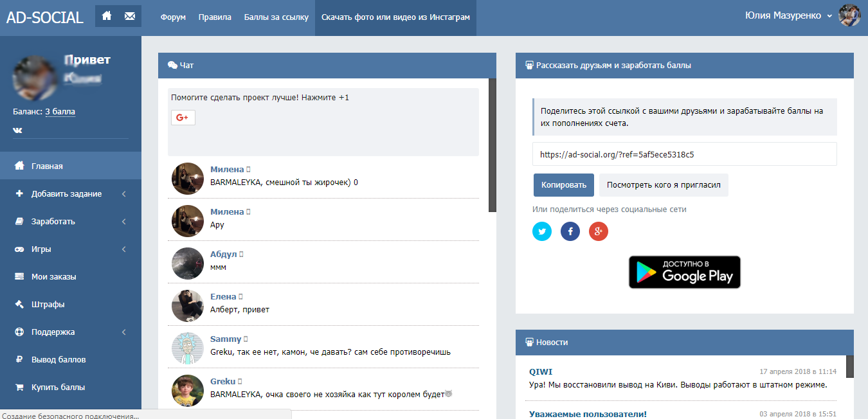
Task: Click the icon next to Милена's name in first message
Action: [249, 170]
